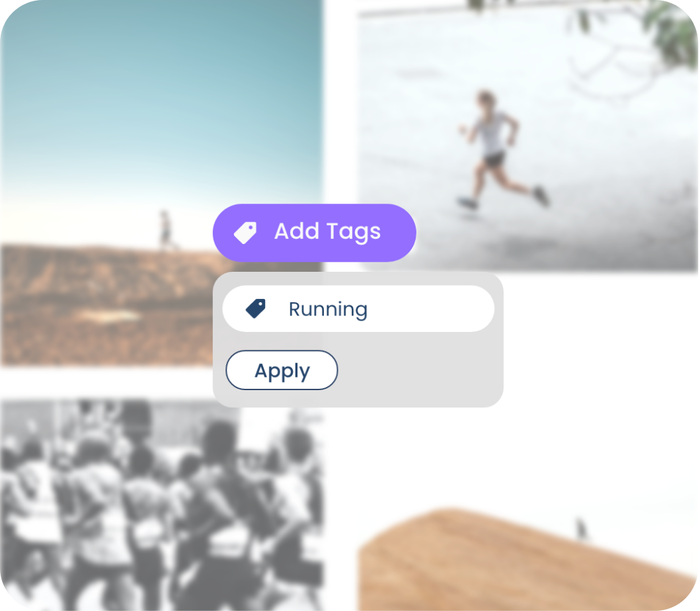Image resolution: width=700 pixels, height=611 pixels.
Task: Click the white tag icon in Add Tags
Action: pos(245,233)
